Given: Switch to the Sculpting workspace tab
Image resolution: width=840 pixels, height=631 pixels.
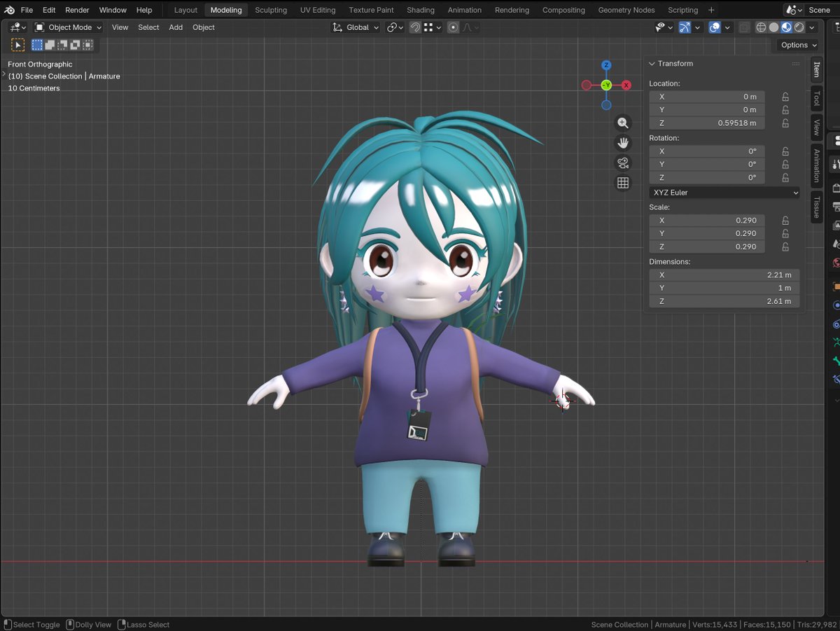Looking at the screenshot, I should pyautogui.click(x=271, y=10).
